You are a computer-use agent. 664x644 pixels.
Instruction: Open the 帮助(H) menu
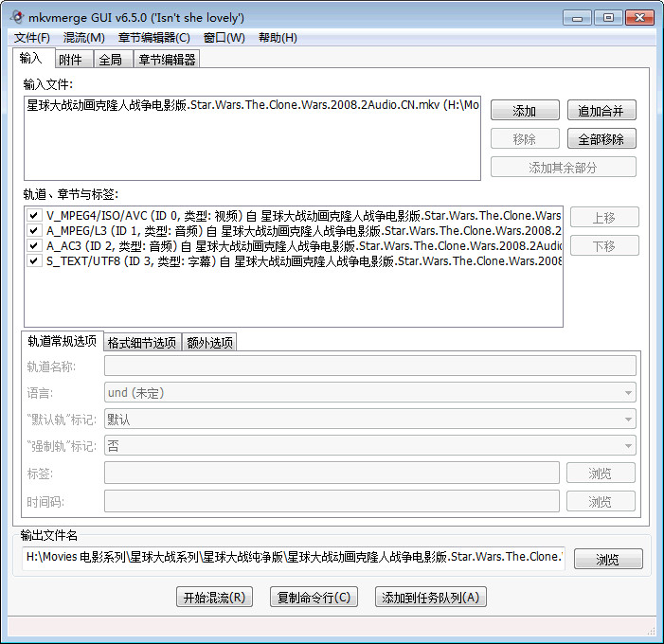278,38
